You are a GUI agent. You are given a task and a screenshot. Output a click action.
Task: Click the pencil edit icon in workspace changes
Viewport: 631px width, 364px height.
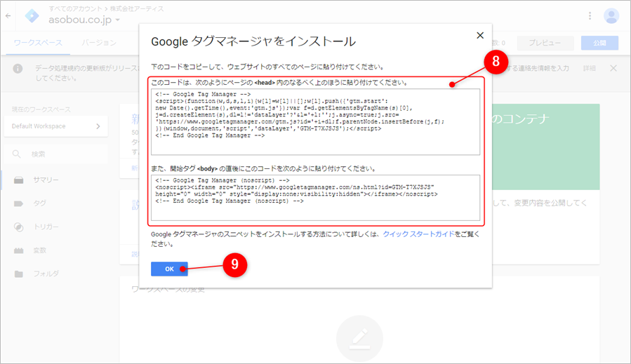click(360, 339)
